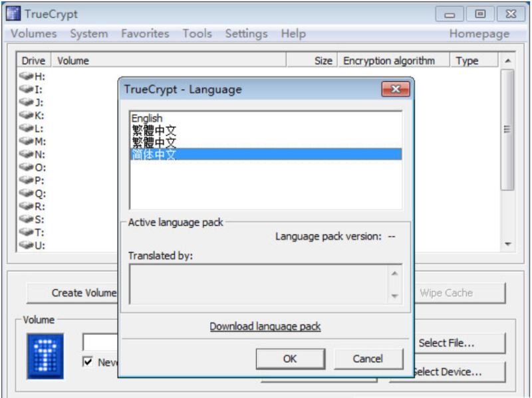Confirm language with OK button
The image size is (532, 398).
pyautogui.click(x=291, y=359)
